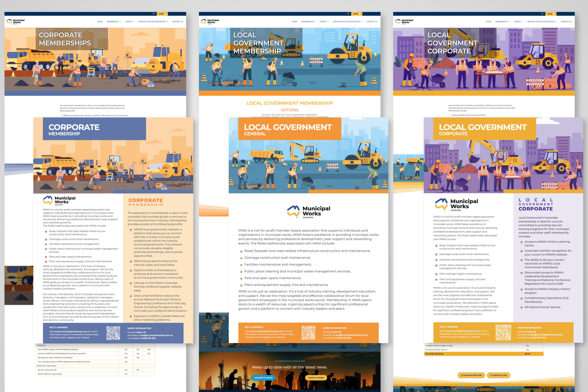
Task: Expand Membership dropdown on Corporate Memberships page
Action: click(114, 22)
